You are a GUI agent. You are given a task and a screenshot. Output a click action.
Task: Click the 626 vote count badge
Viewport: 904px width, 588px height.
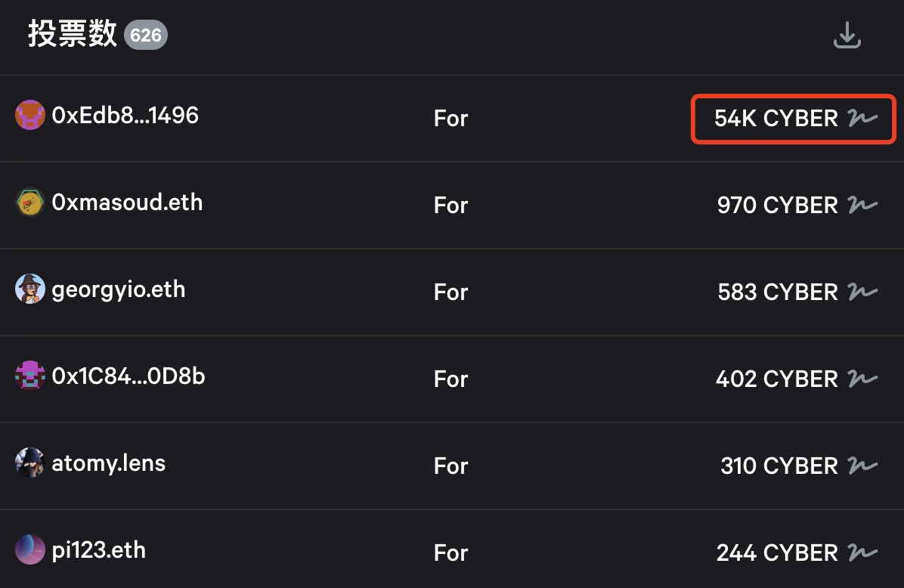(x=145, y=35)
